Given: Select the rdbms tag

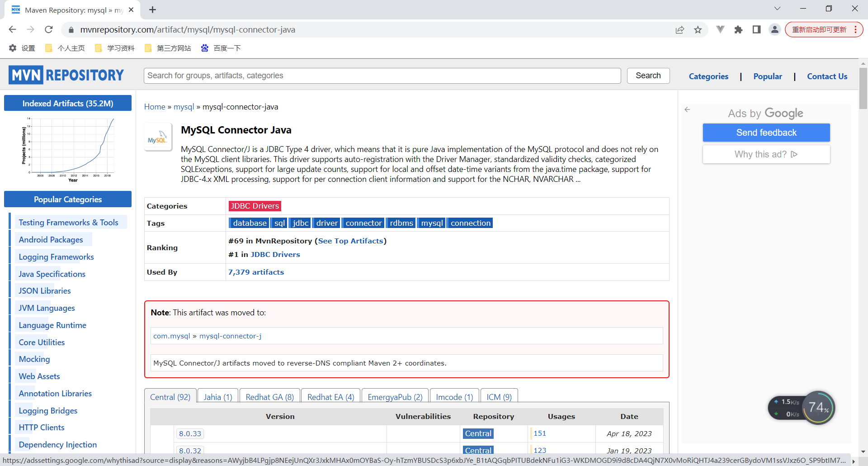Looking at the screenshot, I should (401, 223).
